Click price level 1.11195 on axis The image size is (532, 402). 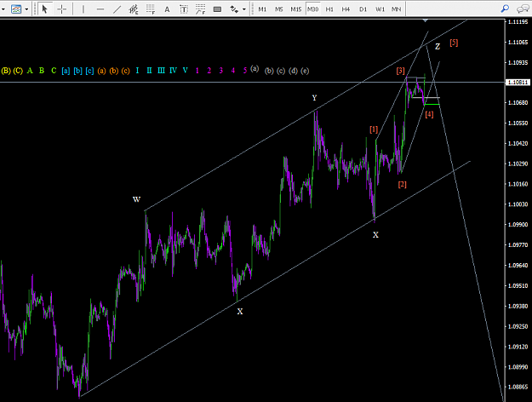[518, 22]
